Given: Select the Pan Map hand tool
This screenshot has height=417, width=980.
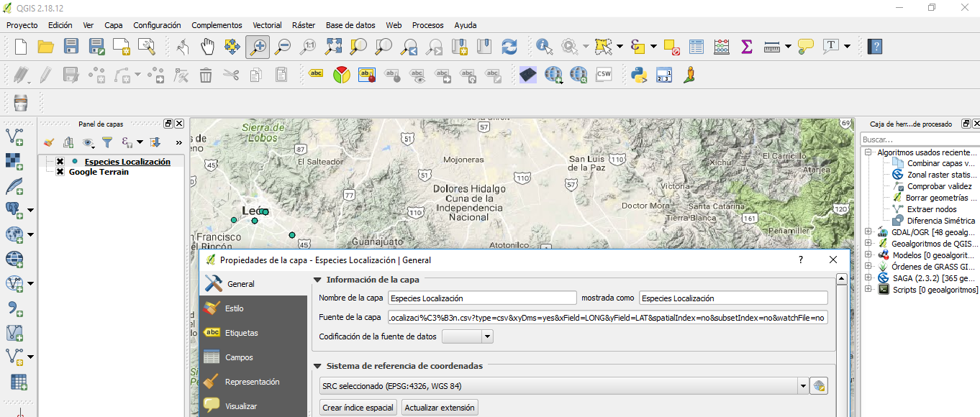Looking at the screenshot, I should (207, 47).
